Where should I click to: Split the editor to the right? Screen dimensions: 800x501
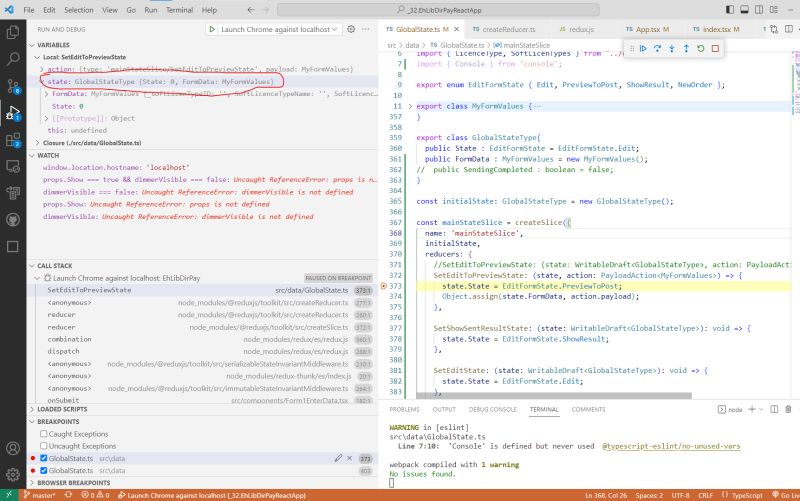point(789,29)
